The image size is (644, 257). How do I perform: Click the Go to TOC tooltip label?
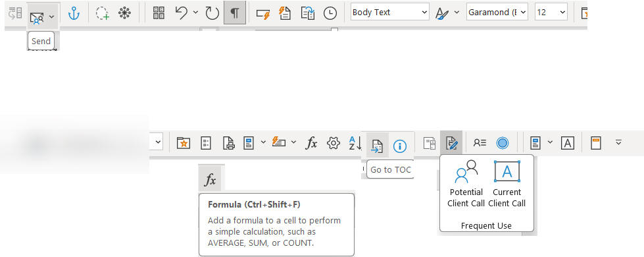click(391, 170)
